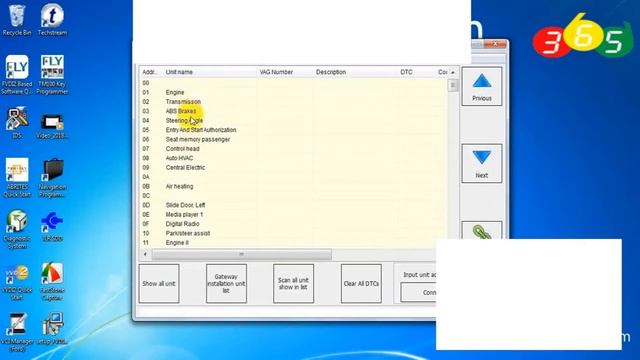The image size is (640, 360).
Task: Click the green chain link button
Action: (x=482, y=231)
